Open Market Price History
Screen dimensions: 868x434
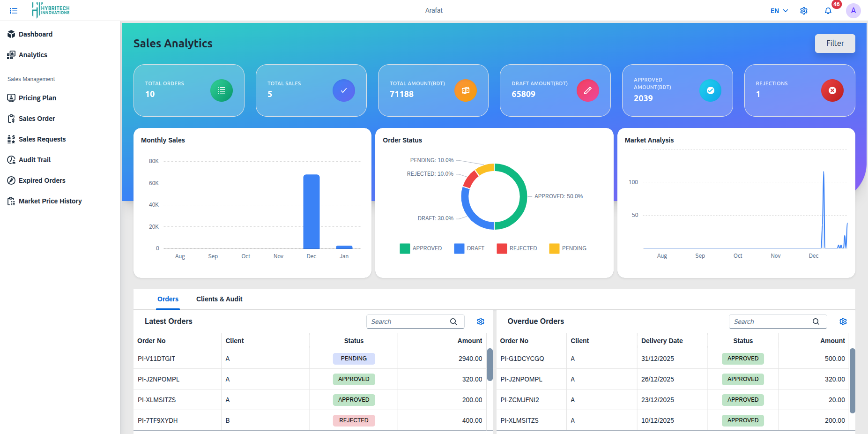point(11,201)
